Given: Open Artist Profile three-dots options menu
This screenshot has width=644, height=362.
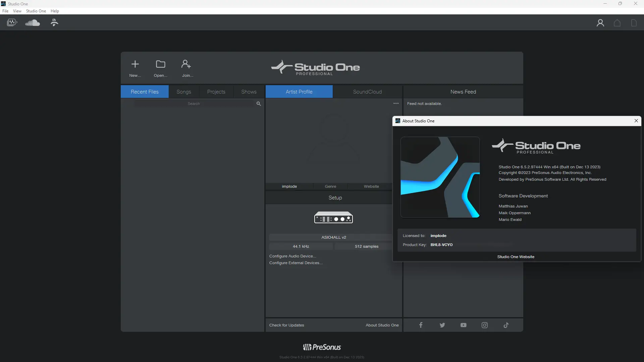Looking at the screenshot, I should [x=396, y=103].
